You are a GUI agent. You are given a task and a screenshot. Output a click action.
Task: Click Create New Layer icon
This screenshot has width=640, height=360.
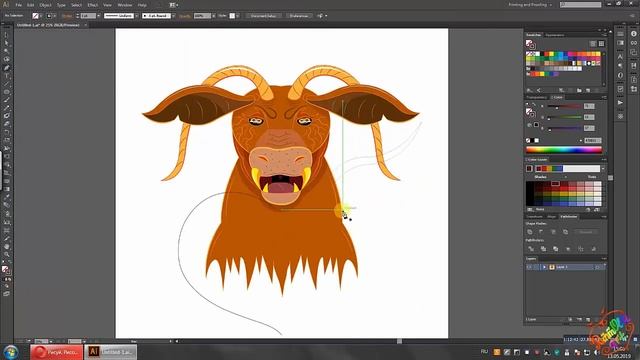[588, 319]
